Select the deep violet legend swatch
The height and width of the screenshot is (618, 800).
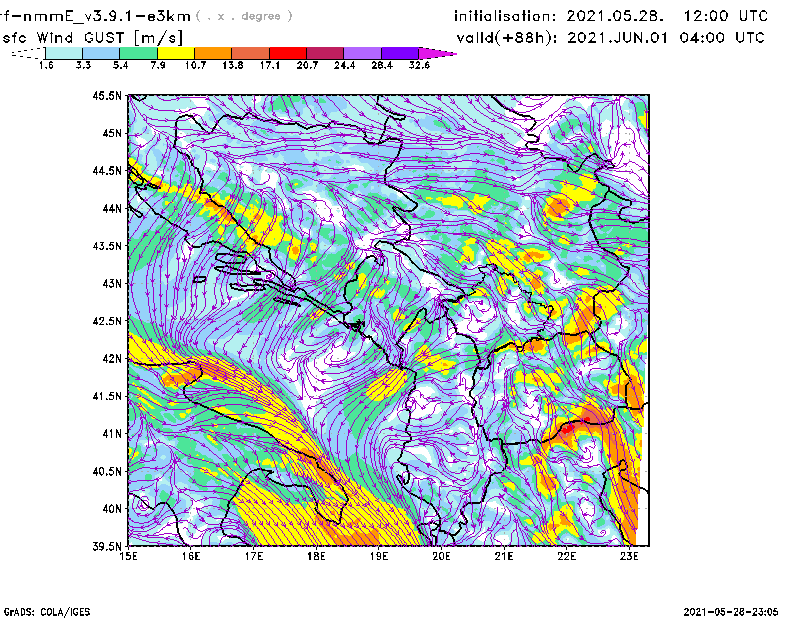coord(399,53)
